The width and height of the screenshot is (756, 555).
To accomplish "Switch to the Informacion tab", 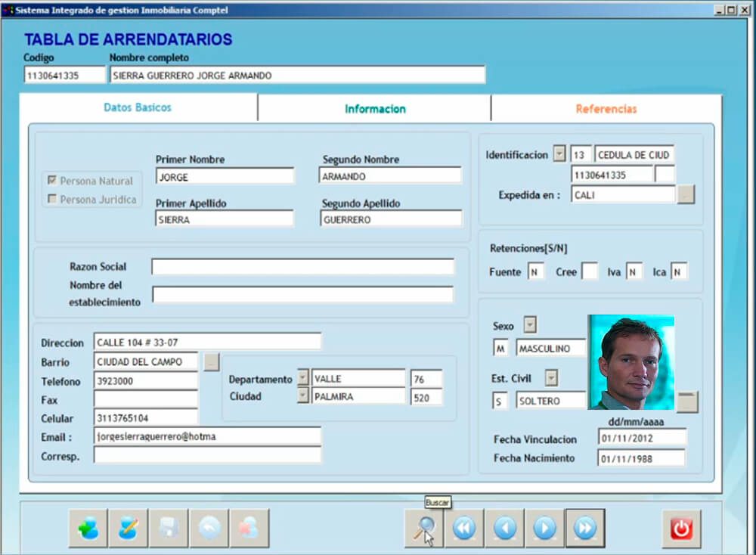I will click(375, 109).
